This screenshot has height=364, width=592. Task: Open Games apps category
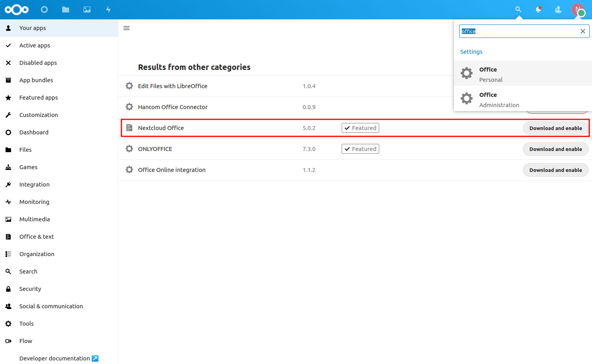pyautogui.click(x=59, y=167)
